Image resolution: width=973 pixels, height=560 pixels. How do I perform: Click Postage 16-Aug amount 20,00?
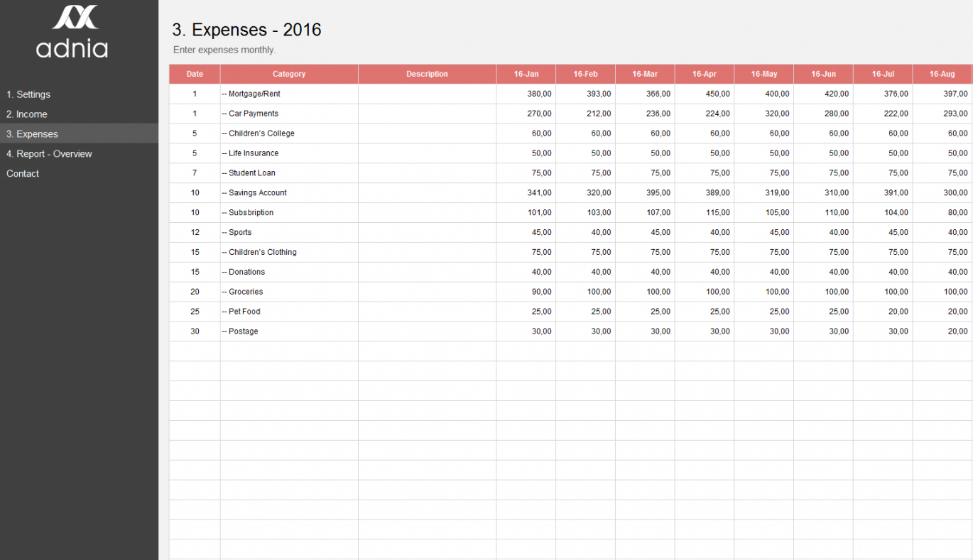(942, 331)
